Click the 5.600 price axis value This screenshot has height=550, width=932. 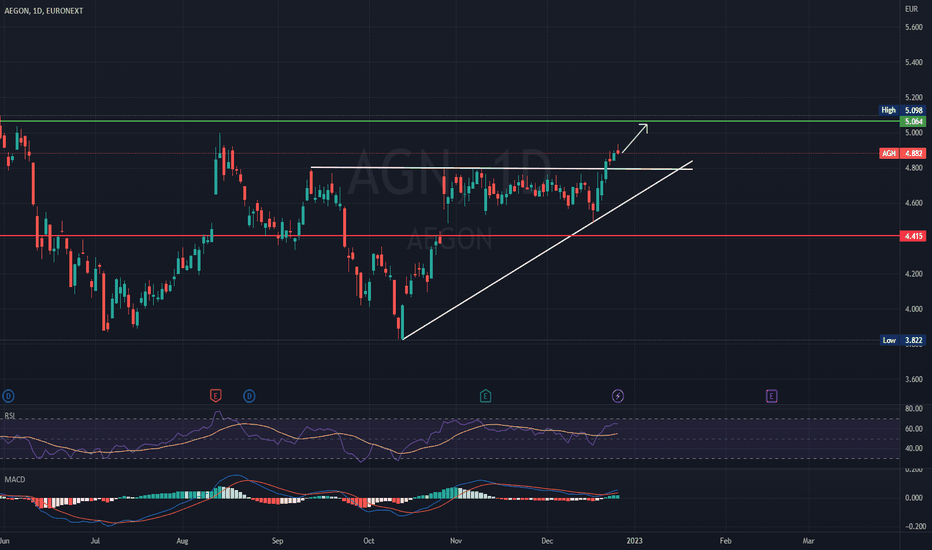coord(914,27)
